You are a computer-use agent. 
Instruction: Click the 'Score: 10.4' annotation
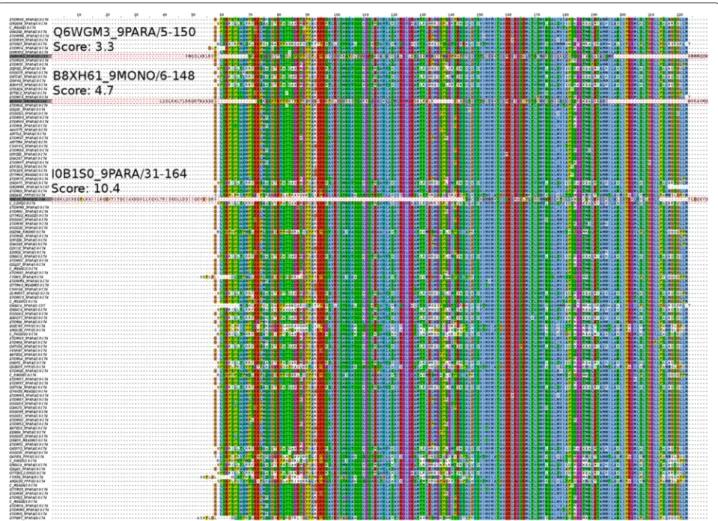[x=86, y=188]
